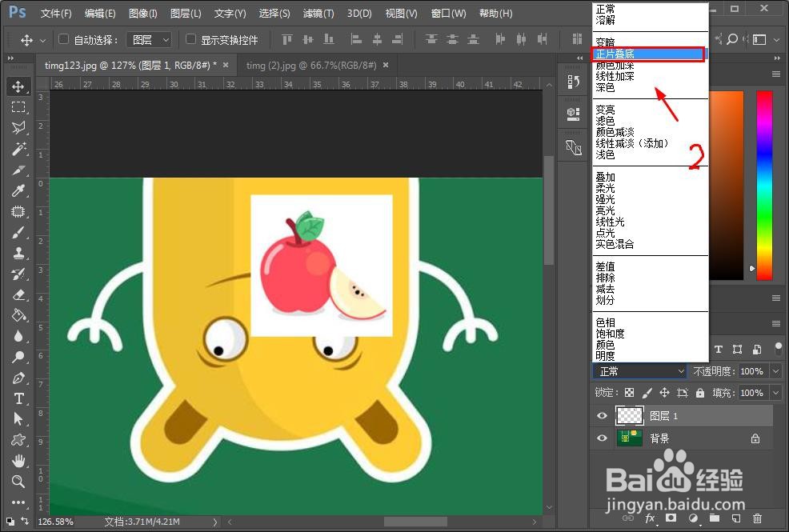Viewport: 789px width, 532px height.
Task: Open the 图像(I) menu
Action: pyautogui.click(x=143, y=14)
